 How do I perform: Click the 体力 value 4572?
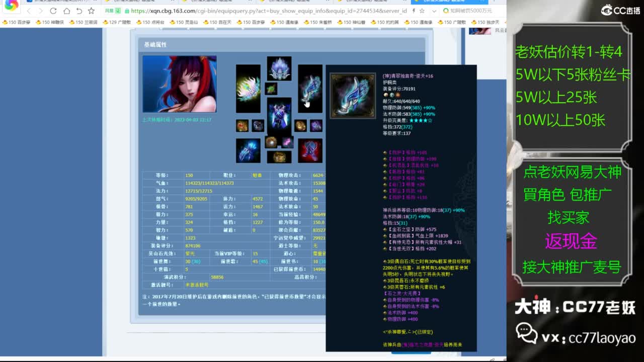click(x=258, y=199)
